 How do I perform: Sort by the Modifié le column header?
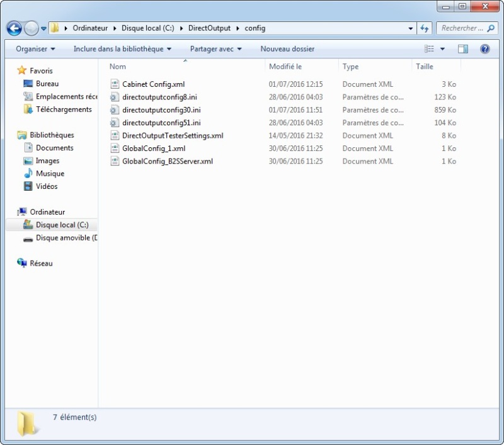[285, 67]
